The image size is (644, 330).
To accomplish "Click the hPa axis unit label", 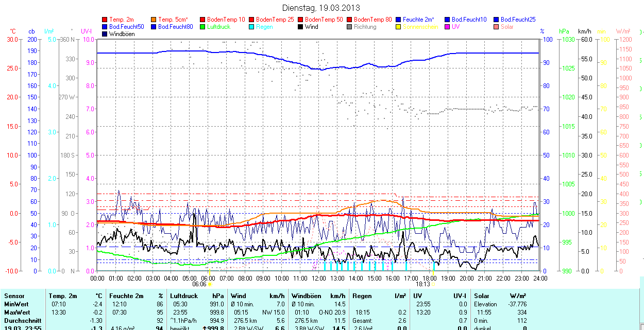I will (564, 32).
